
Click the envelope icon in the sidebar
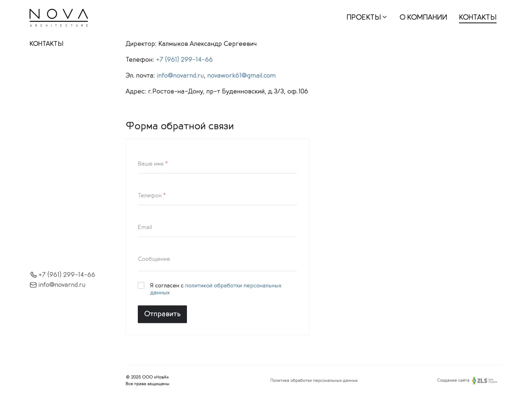point(33,285)
